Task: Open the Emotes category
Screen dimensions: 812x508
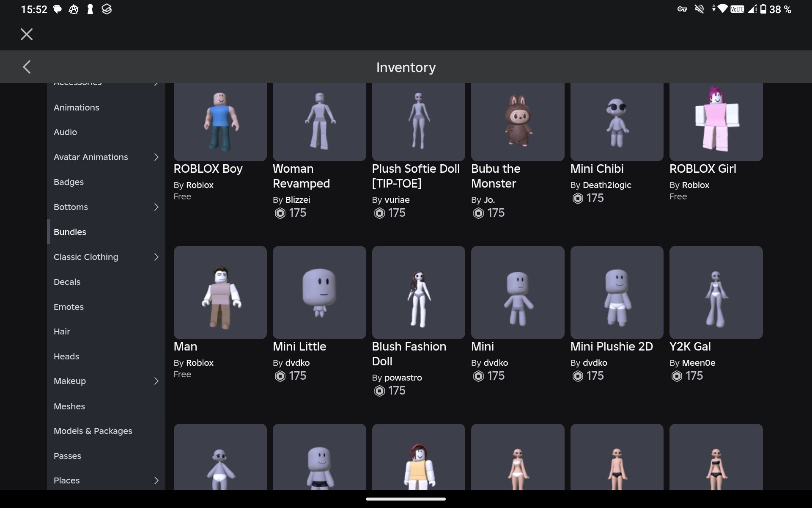Action: point(106,307)
